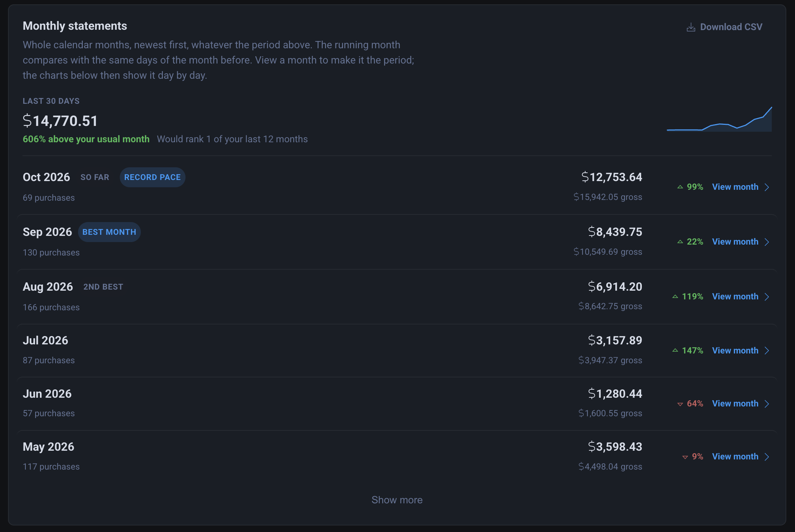Click the chevron arrow in the Jun 2026 row
The image size is (795, 532).
(x=767, y=404)
